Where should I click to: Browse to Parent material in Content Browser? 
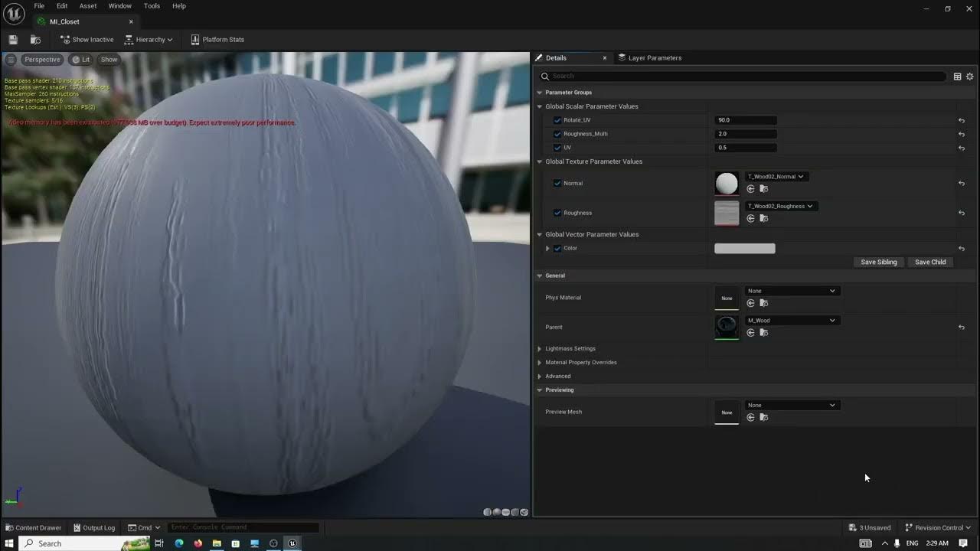point(763,333)
